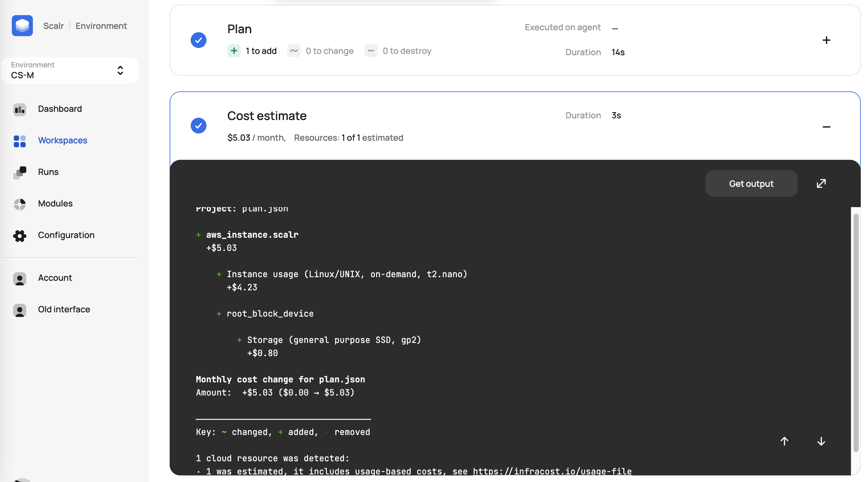
Task: Click the Scalr logo icon
Action: tap(22, 26)
